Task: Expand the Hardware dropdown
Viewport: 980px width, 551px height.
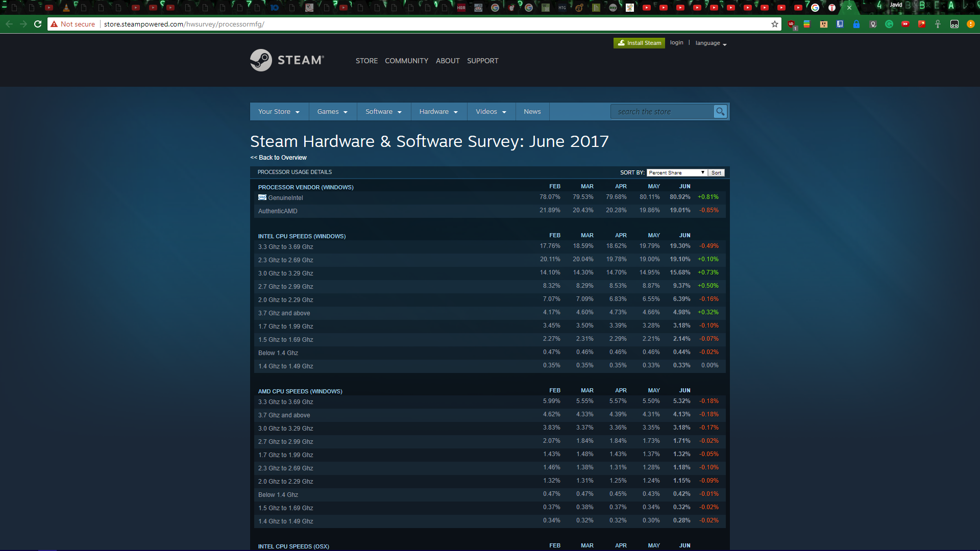Action: (439, 112)
